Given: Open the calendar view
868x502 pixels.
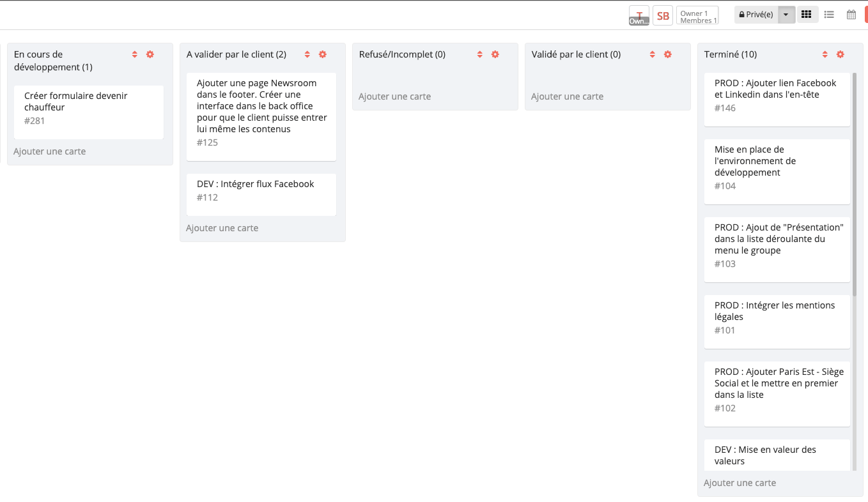Looking at the screenshot, I should 851,15.
